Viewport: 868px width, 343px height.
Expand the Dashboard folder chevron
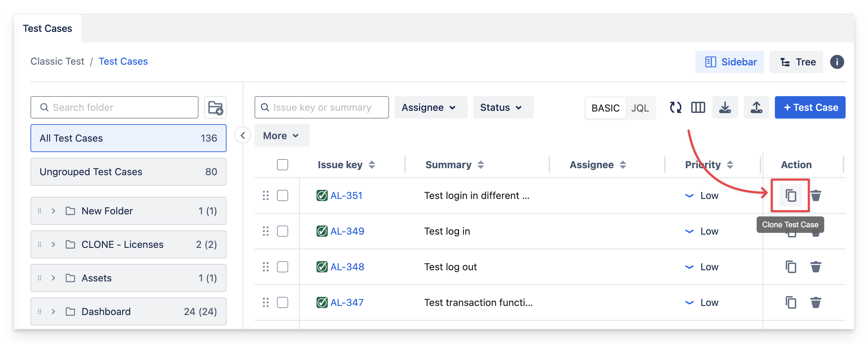(x=53, y=312)
